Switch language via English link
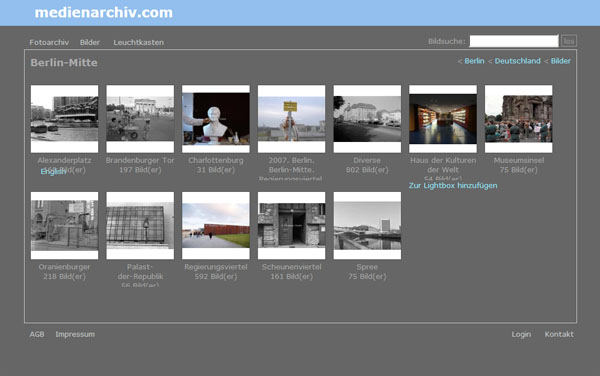 click(53, 172)
